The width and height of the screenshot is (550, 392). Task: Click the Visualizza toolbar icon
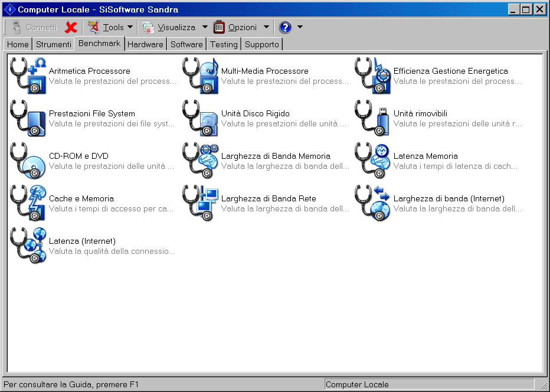coord(148,27)
